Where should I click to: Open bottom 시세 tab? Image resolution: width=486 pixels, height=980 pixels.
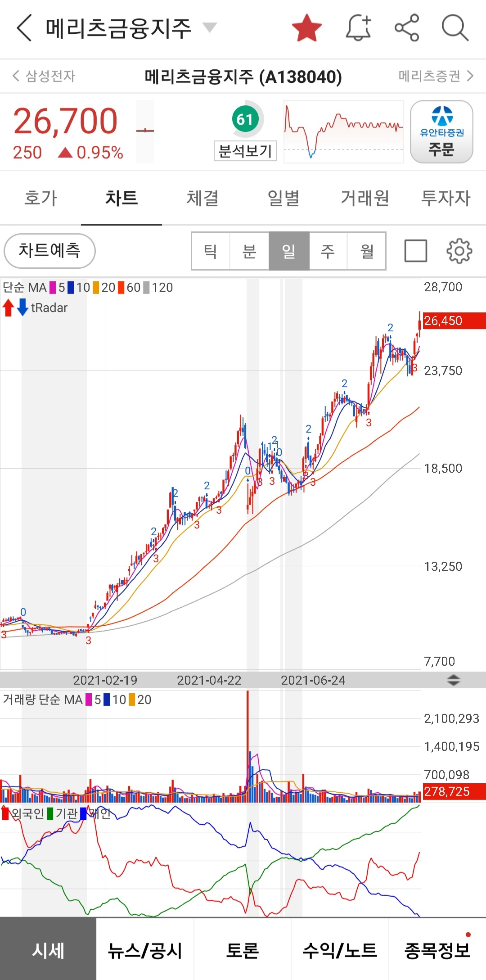point(48,950)
